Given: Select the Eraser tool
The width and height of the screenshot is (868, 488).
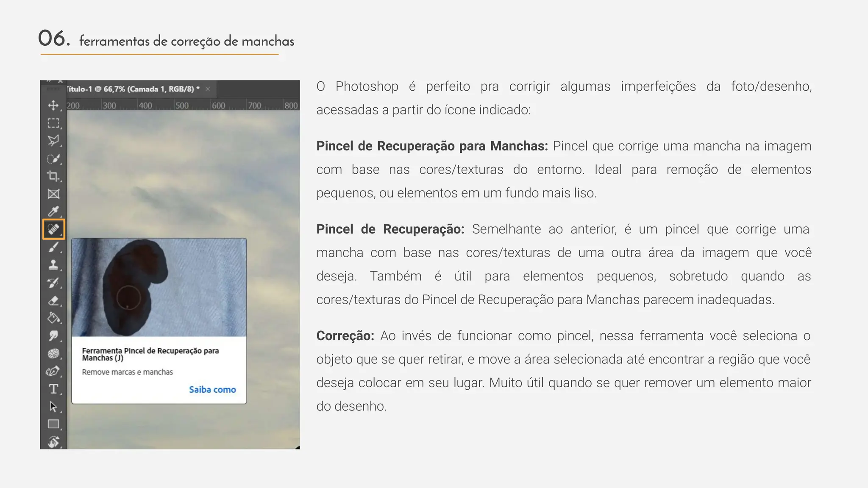Looking at the screenshot, I should click(x=53, y=300).
